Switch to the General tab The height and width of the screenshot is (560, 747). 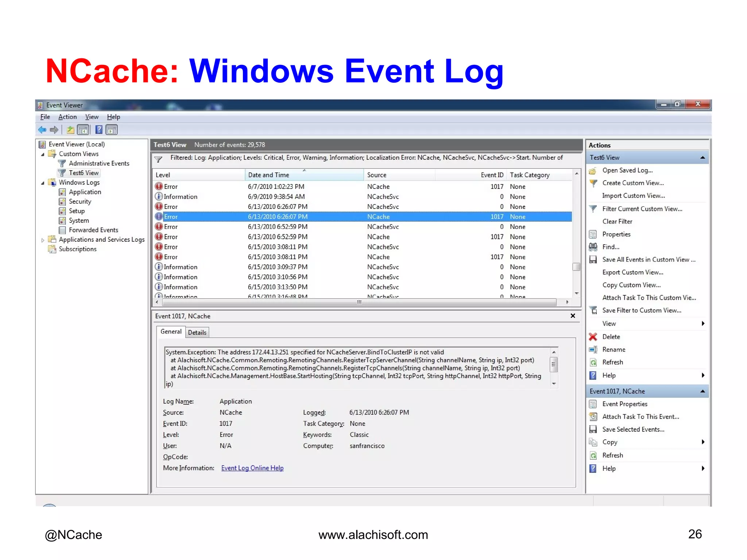point(171,331)
